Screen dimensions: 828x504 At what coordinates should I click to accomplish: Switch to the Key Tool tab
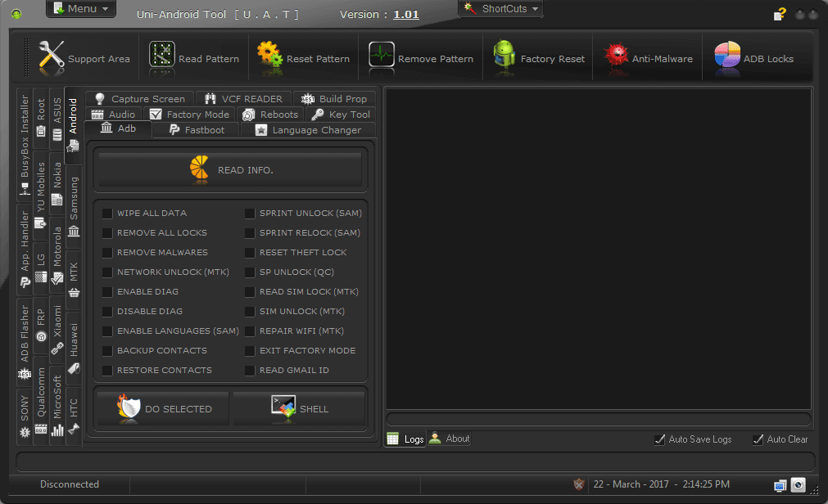click(x=341, y=115)
